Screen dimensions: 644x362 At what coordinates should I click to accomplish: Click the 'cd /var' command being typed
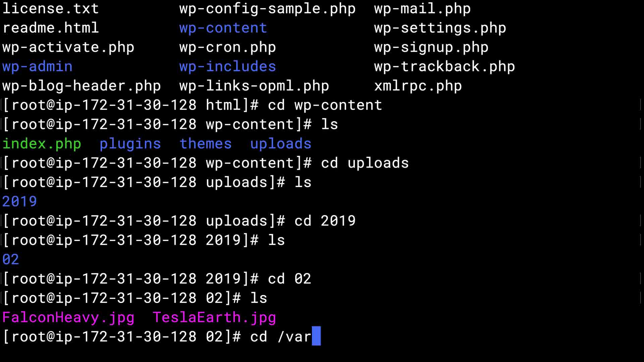coord(281,337)
